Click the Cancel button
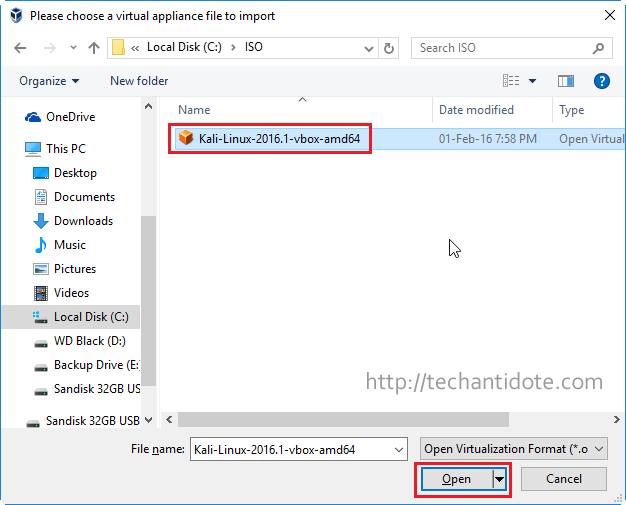The width and height of the screenshot is (626, 505). (564, 479)
